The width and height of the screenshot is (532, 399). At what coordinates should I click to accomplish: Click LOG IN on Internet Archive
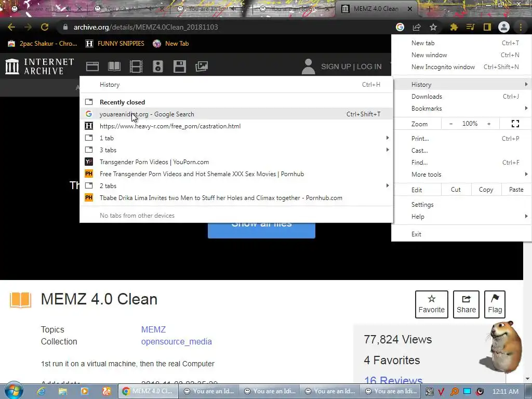click(369, 66)
